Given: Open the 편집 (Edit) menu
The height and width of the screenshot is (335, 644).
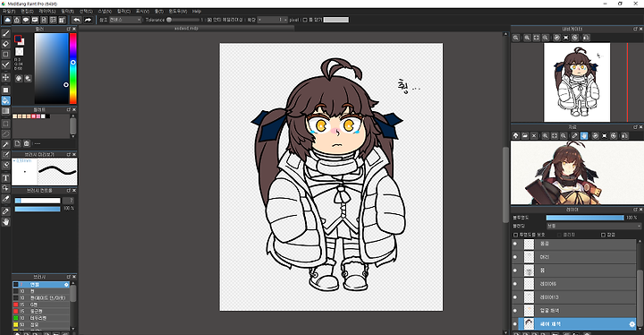Looking at the screenshot, I should point(27,12).
